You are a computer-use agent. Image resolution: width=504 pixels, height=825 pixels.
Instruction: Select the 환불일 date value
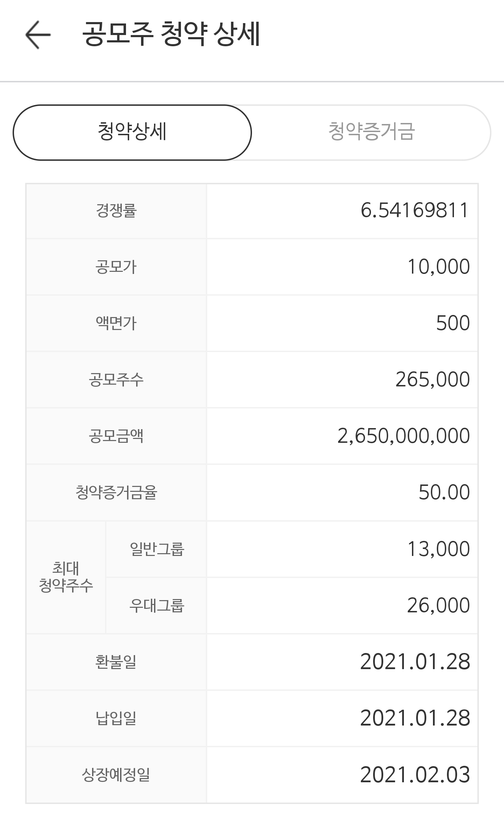pyautogui.click(x=415, y=662)
